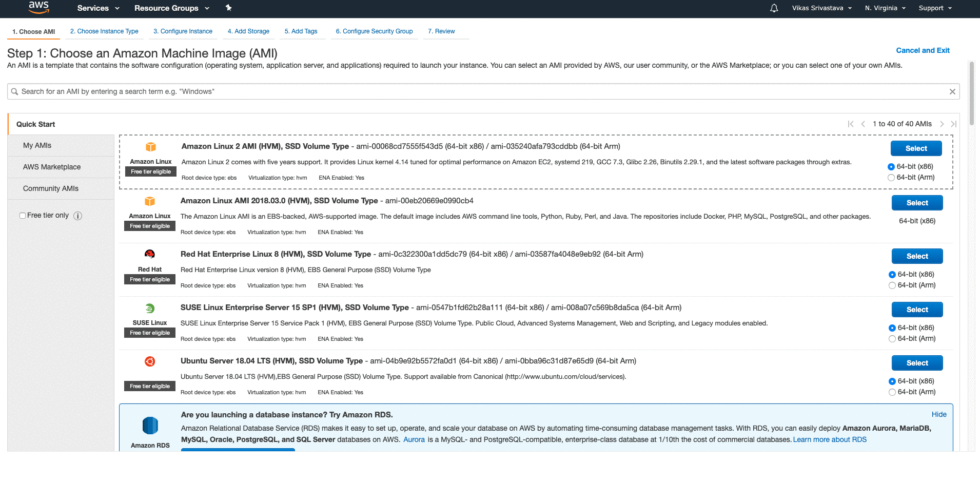This screenshot has width=980, height=481.
Task: Choose 64-bit (x86) for Amazon Linux 2
Action: point(891,167)
